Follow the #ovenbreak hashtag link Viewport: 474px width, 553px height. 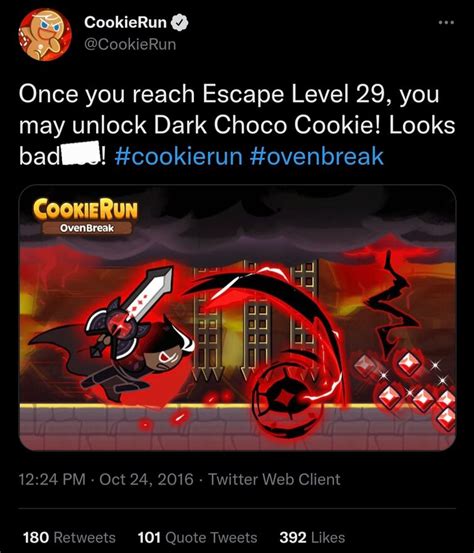(x=317, y=156)
